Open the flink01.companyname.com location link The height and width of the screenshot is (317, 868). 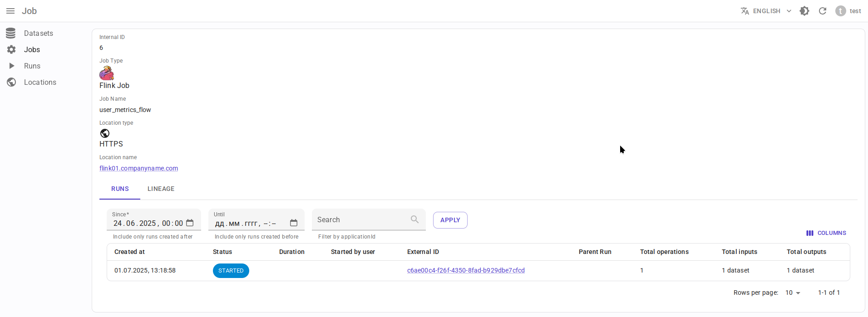pos(138,168)
